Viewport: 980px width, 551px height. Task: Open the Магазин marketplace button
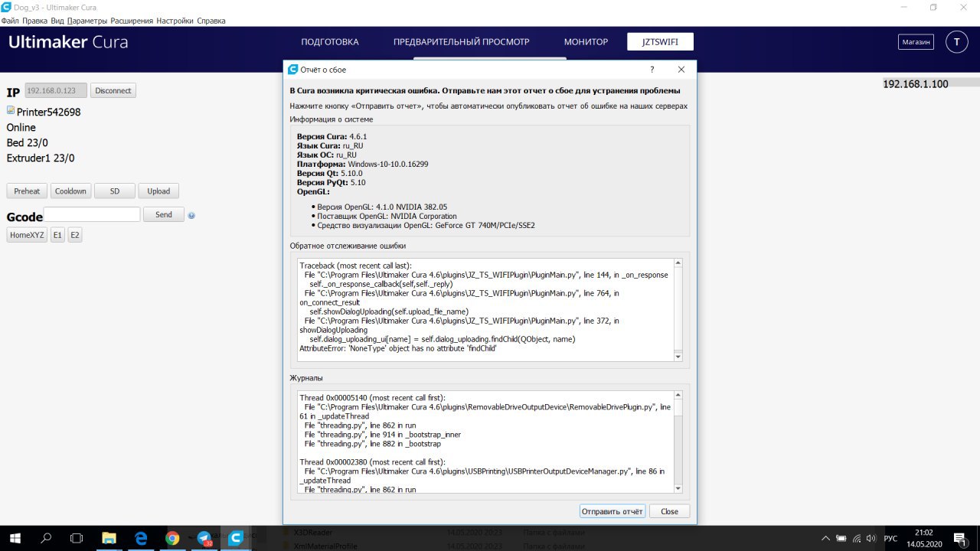pyautogui.click(x=916, y=42)
